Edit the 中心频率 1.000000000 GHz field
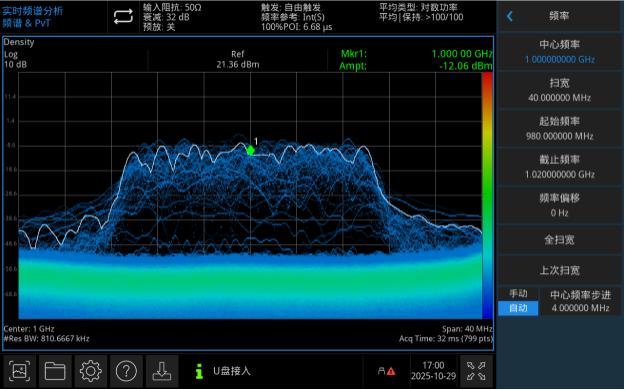Screen dimensions: 625x390 [560, 52]
